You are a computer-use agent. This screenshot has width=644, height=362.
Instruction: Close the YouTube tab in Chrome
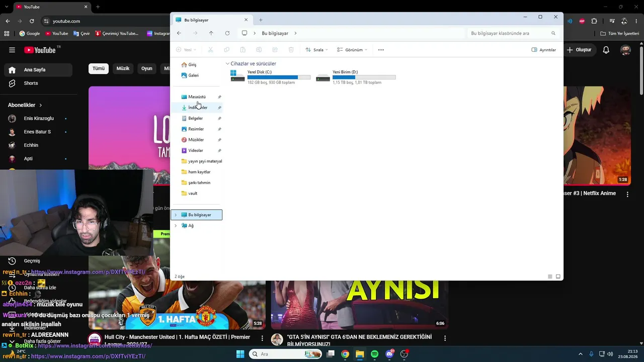point(86,7)
